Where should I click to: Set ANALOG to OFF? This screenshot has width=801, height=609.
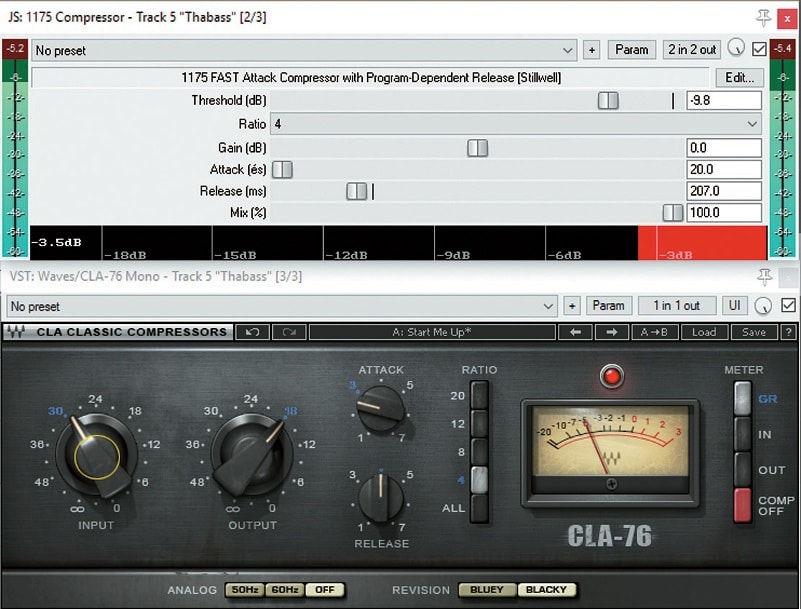[x=325, y=590]
